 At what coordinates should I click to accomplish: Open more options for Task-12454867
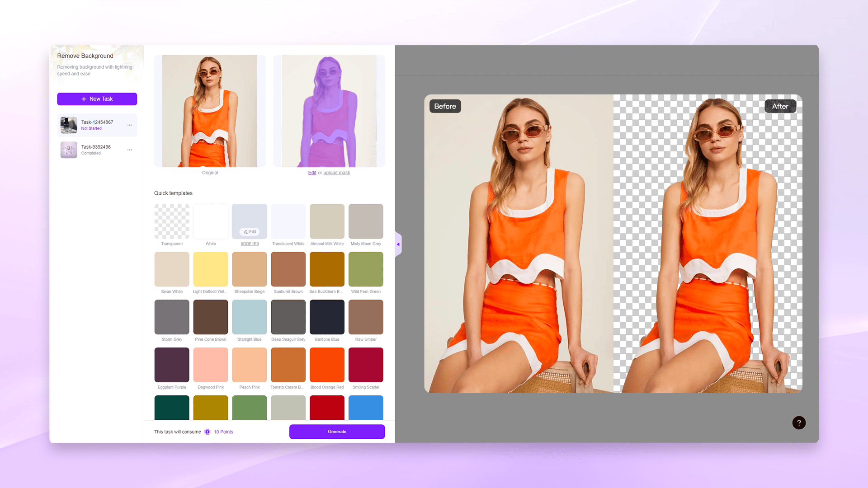click(x=130, y=125)
